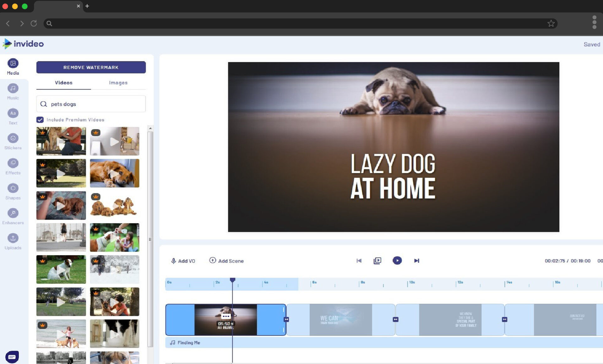Select video thumbnail of white room interior

click(x=115, y=141)
